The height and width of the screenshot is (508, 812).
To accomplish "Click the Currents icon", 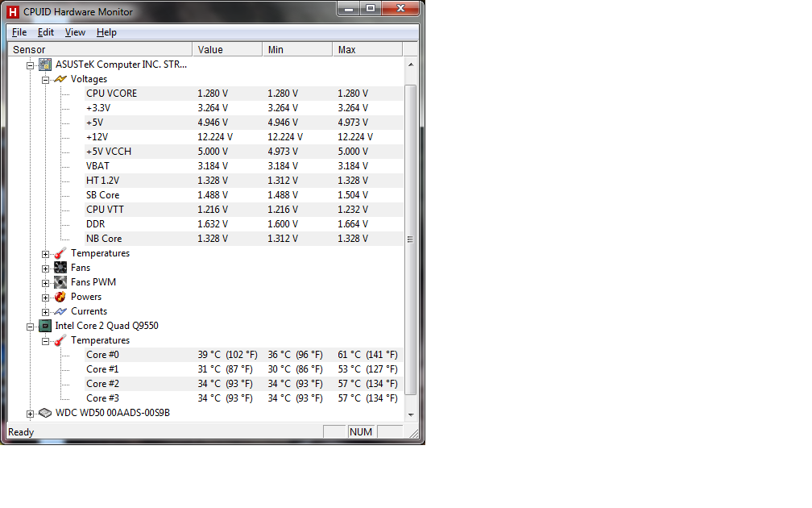I will coord(60,311).
